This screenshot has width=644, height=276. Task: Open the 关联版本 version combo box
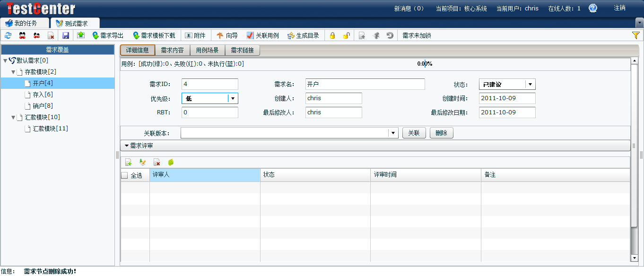393,133
